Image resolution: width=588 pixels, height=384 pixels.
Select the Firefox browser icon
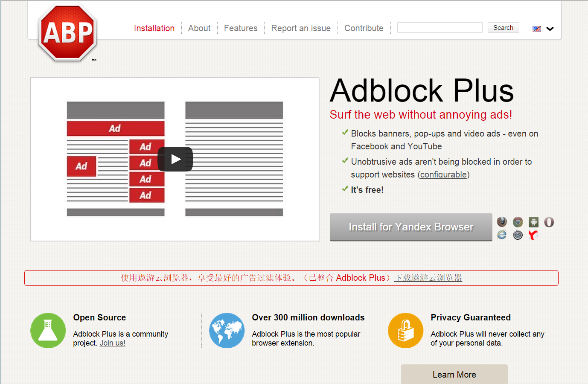point(502,221)
